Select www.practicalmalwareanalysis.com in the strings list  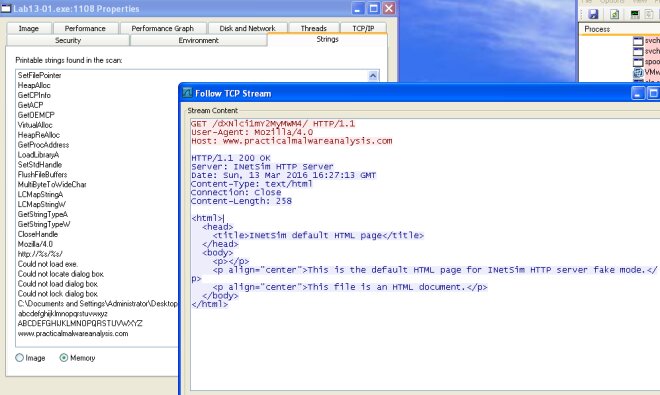click(73, 334)
